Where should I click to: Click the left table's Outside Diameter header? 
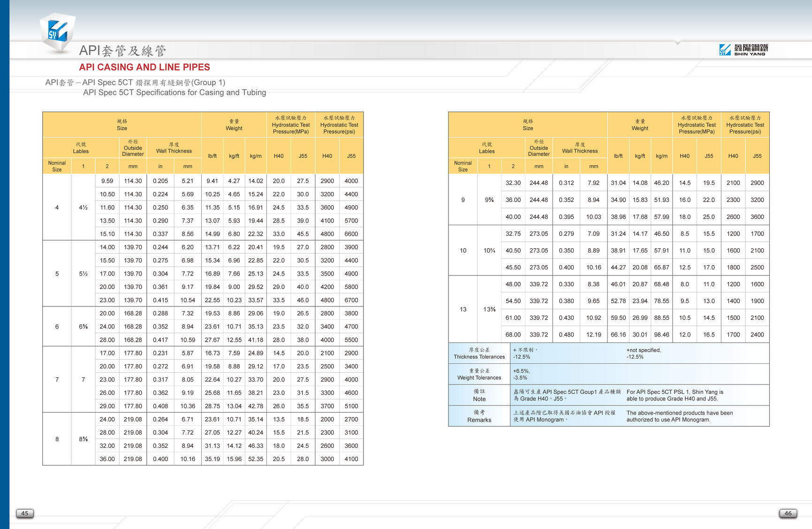(x=133, y=148)
